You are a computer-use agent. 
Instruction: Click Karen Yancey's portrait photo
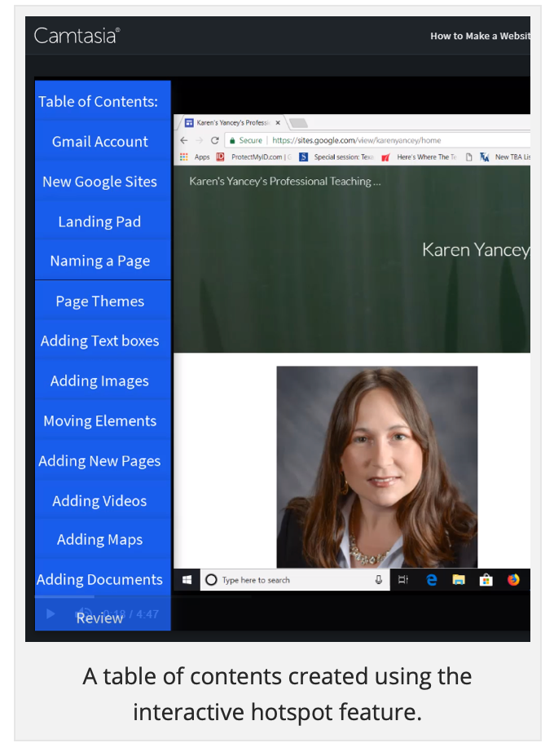click(377, 467)
